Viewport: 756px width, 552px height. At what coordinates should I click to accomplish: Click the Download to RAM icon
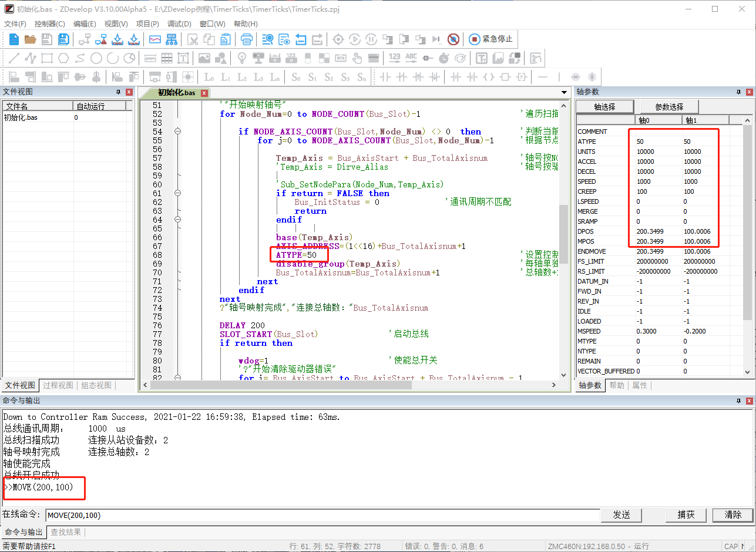pyautogui.click(x=117, y=39)
